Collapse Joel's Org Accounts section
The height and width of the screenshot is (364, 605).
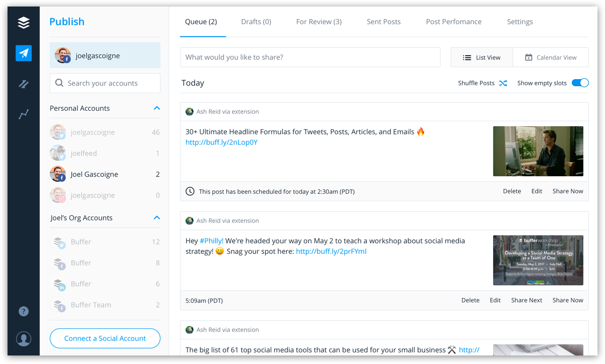[x=156, y=217]
